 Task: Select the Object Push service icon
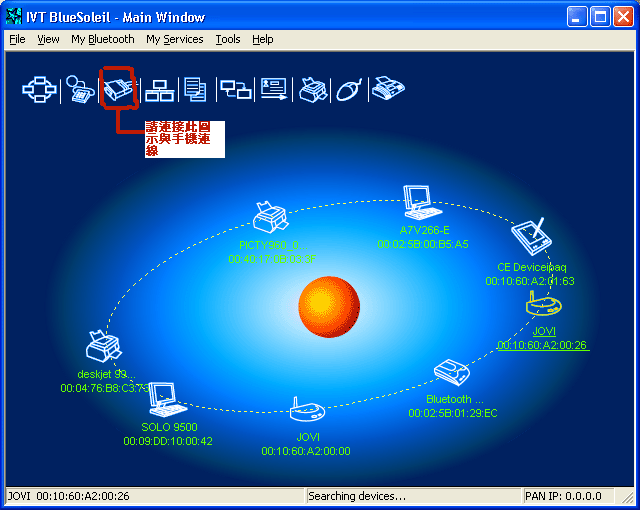274,89
